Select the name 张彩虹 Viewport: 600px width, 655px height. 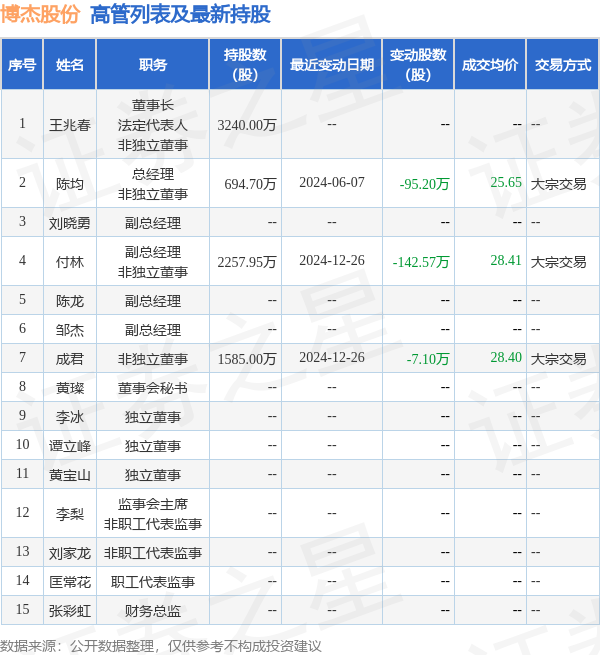[x=70, y=611]
